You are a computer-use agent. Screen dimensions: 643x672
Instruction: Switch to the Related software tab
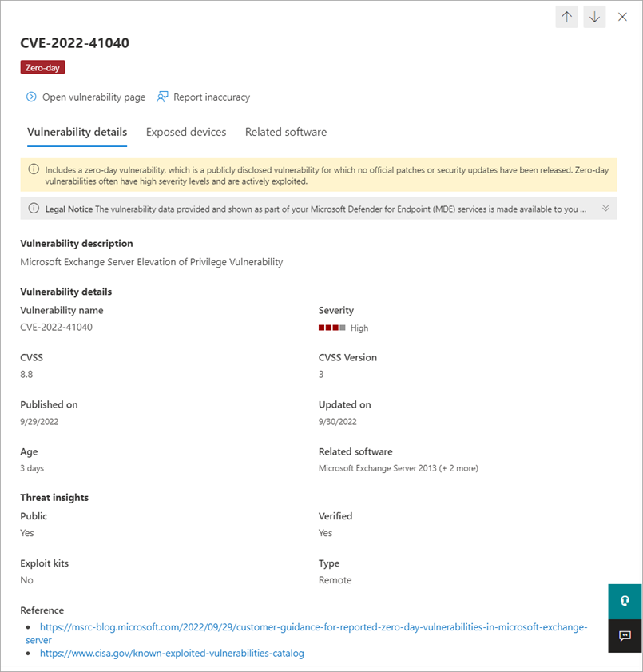285,132
